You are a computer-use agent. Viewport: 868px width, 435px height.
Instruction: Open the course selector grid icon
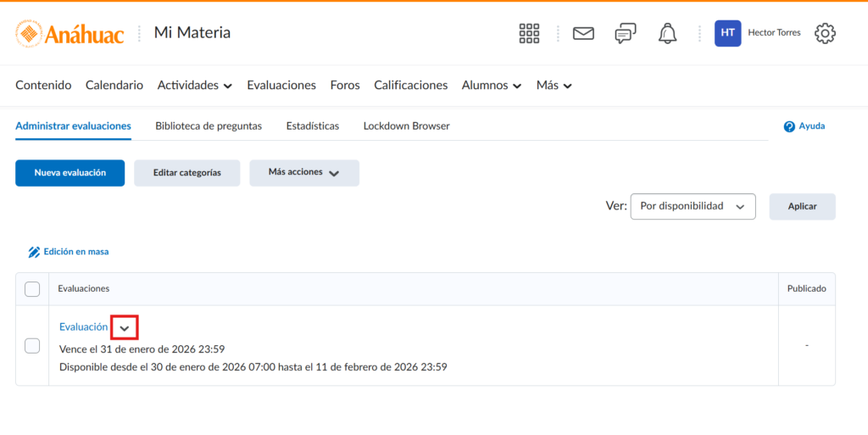coord(529,34)
